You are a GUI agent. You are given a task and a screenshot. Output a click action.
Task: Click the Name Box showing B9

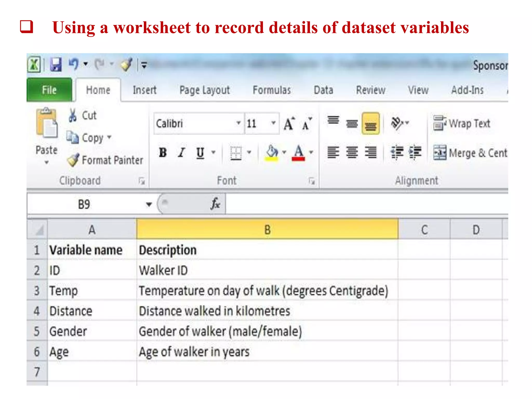point(84,204)
